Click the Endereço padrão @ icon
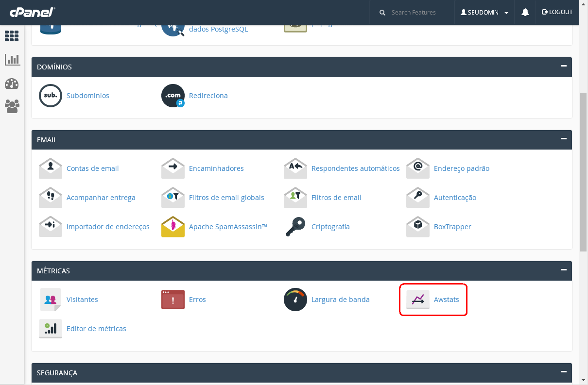588x385 pixels. coord(418,168)
